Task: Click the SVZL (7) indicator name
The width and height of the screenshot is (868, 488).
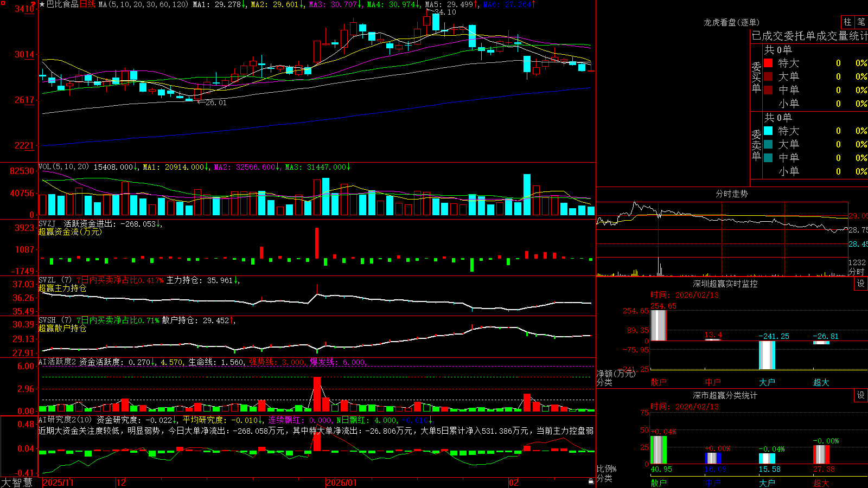Action: pyautogui.click(x=55, y=280)
